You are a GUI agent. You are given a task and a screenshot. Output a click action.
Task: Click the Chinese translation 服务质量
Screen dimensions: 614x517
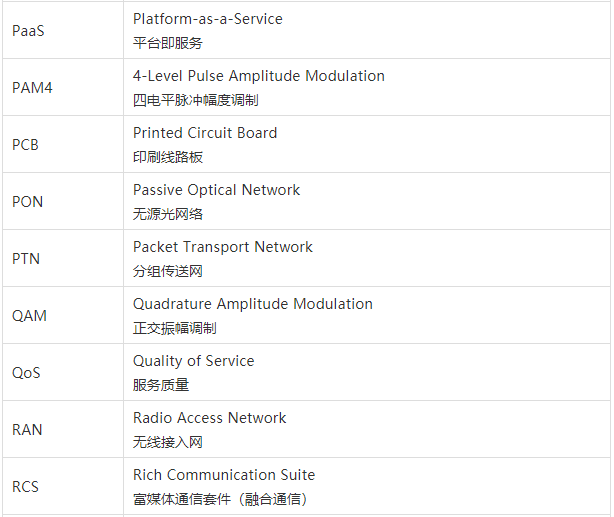click(161, 385)
